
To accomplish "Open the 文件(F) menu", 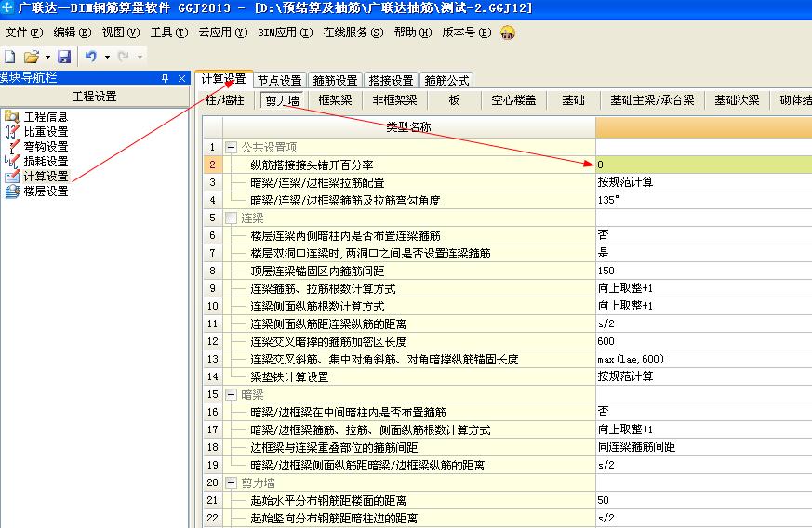I will (x=24, y=33).
